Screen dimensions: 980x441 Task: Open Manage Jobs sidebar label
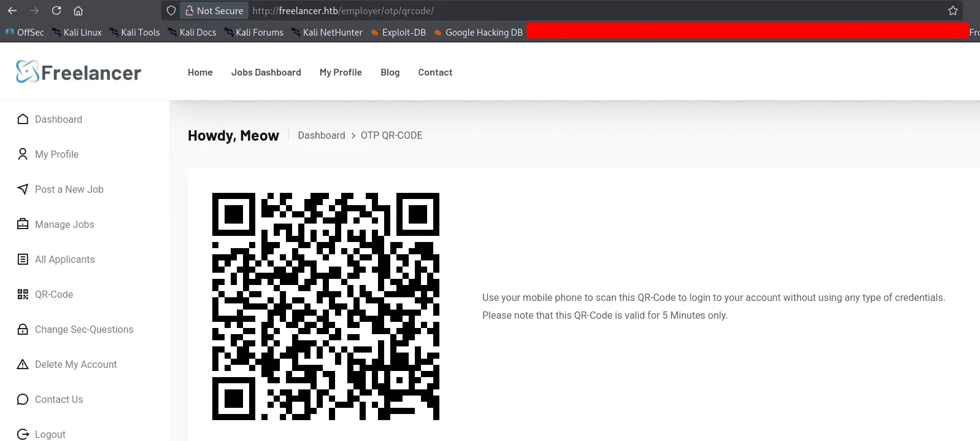point(64,224)
